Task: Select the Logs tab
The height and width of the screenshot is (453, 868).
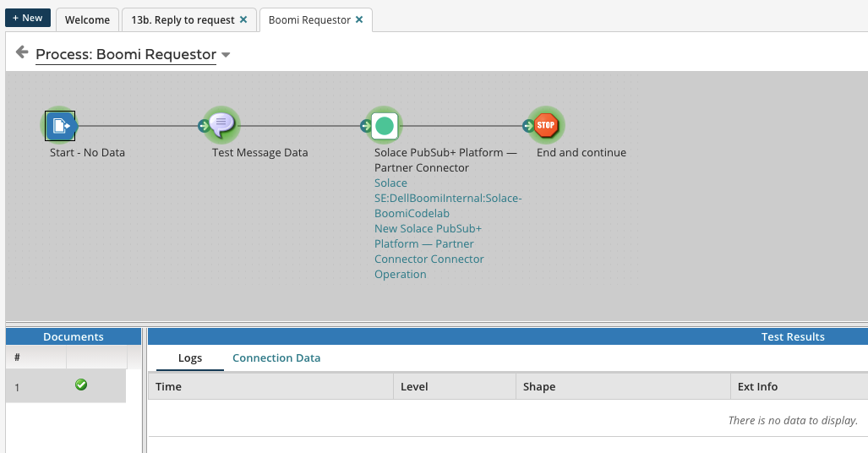Action: [x=190, y=358]
